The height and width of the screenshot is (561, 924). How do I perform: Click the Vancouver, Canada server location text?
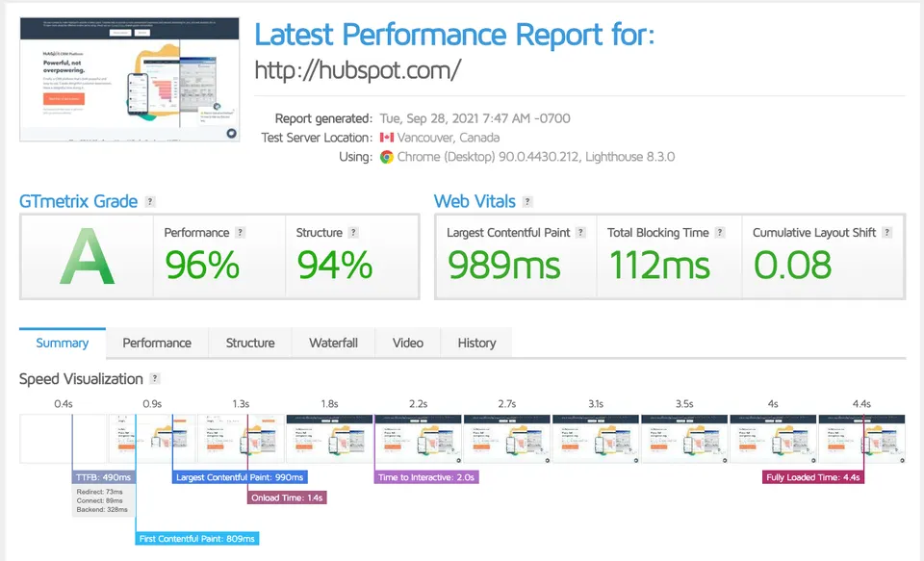tap(449, 138)
